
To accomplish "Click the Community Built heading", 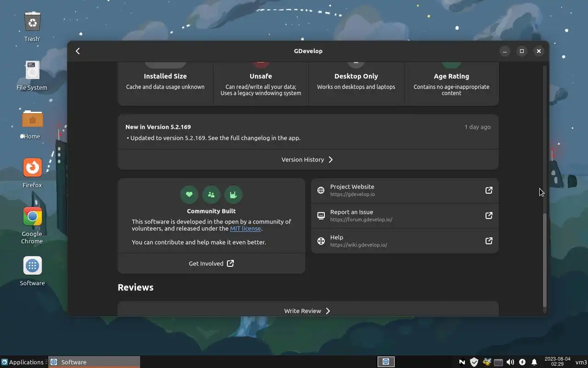I will tap(211, 211).
